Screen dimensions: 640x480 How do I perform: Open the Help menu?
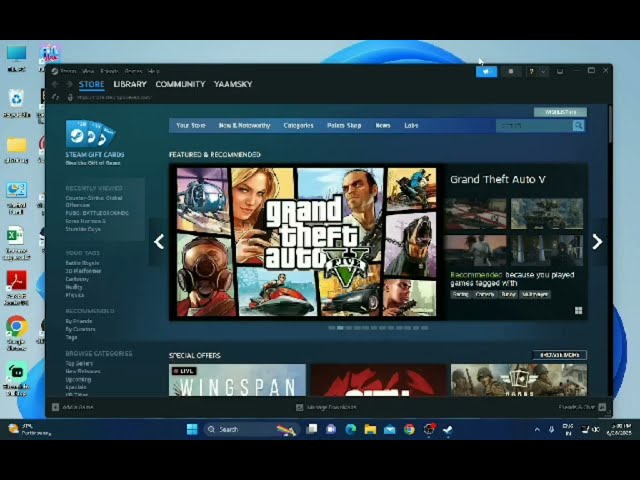153,71
